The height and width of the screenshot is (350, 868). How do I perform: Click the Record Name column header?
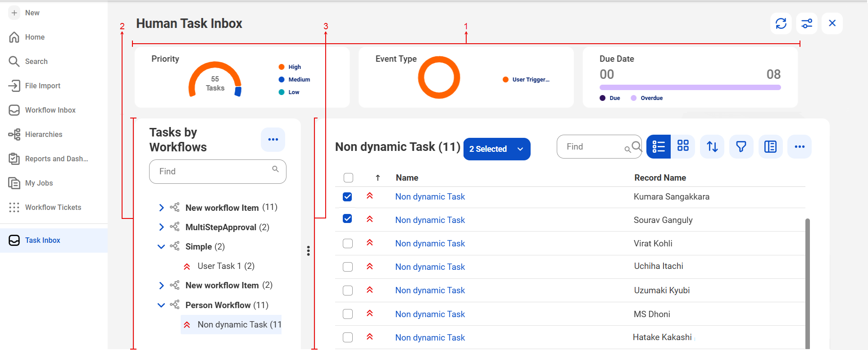point(660,177)
